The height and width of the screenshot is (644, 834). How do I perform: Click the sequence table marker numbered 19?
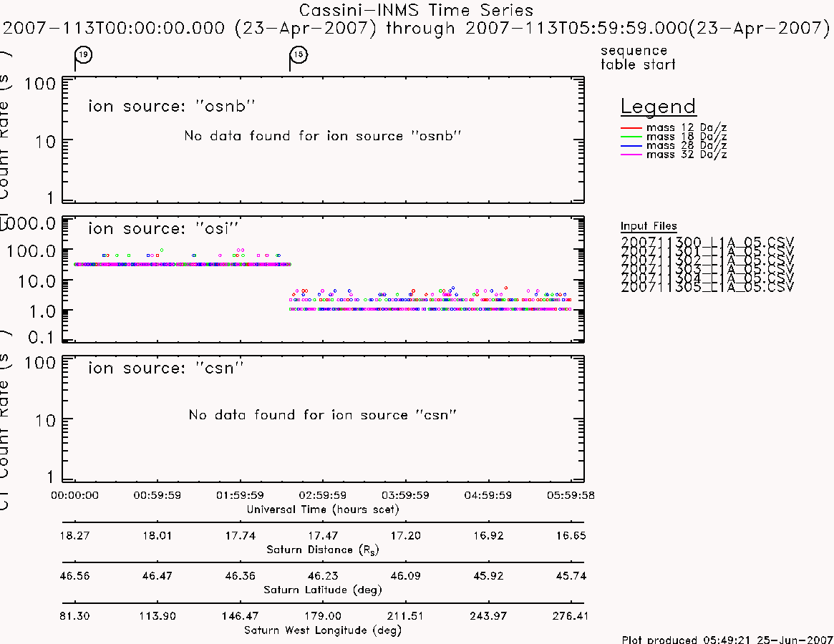tap(84, 55)
